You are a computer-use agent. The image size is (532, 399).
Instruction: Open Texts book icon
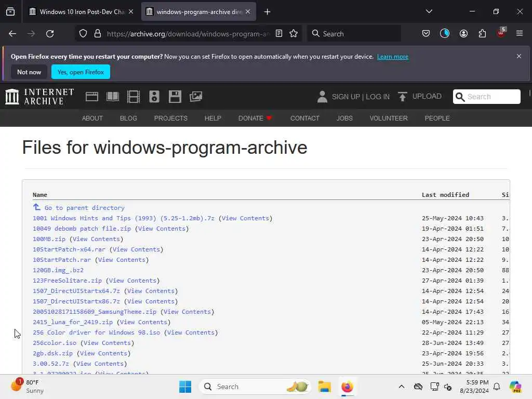tap(113, 97)
